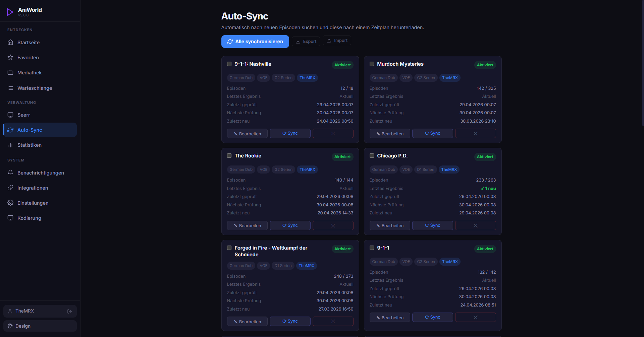
Task: Click Aktiviert badge on Murdoch Mysteries
Action: (x=485, y=65)
